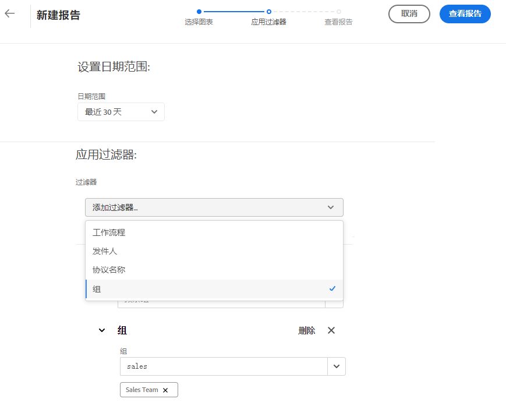
Task: Collapse the 添加过滤器 dropdown
Action: [214, 207]
